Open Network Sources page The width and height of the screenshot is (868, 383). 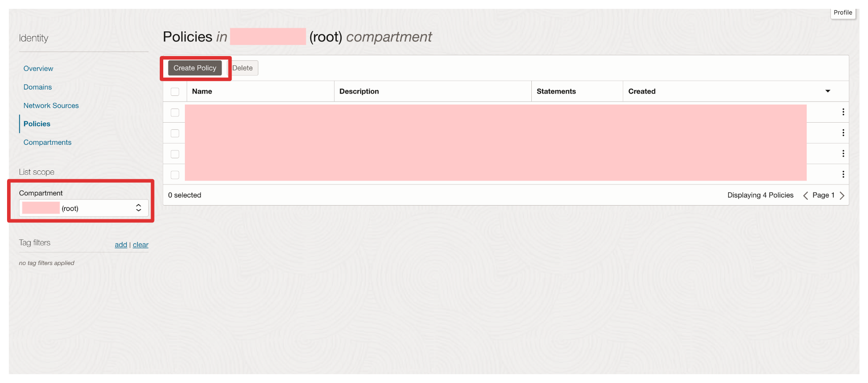tap(51, 106)
